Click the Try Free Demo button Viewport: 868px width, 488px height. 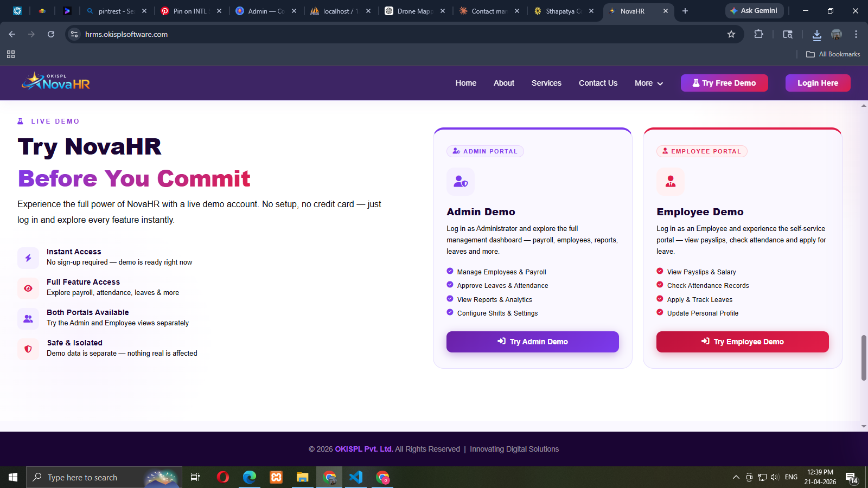click(x=724, y=83)
